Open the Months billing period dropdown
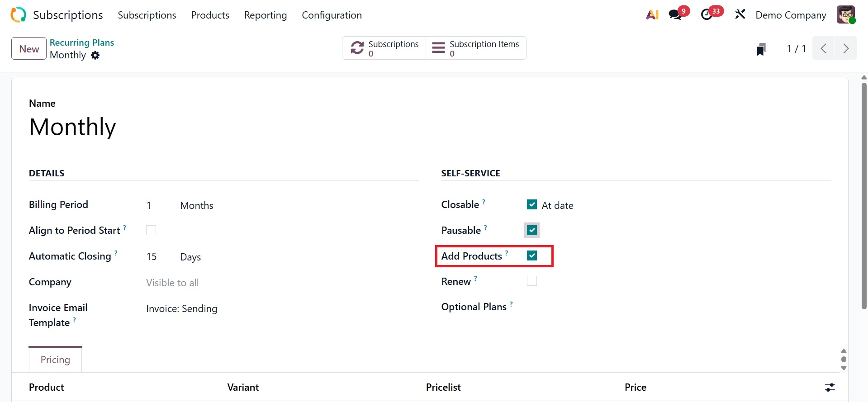The height and width of the screenshot is (402, 868). [197, 206]
